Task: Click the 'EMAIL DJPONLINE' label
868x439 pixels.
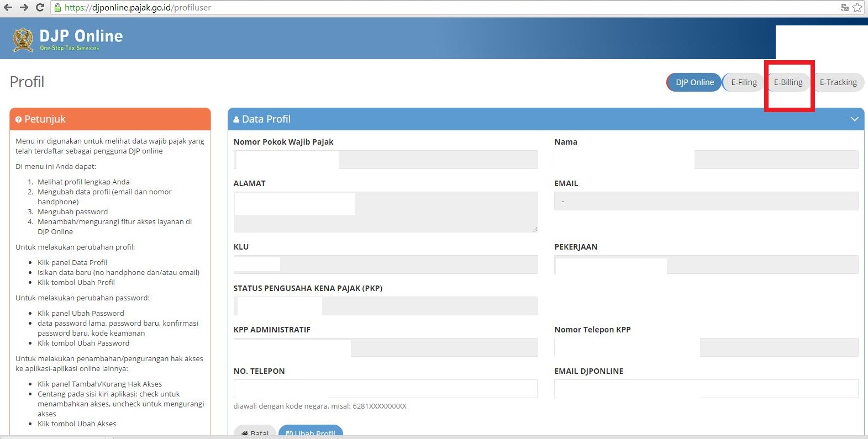Action: (x=589, y=371)
